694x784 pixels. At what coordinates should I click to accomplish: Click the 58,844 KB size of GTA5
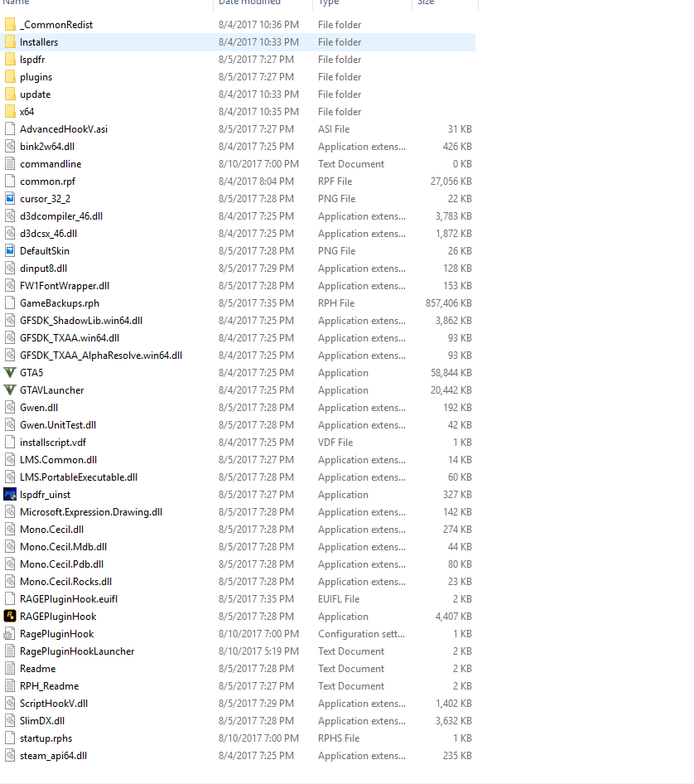pos(451,372)
